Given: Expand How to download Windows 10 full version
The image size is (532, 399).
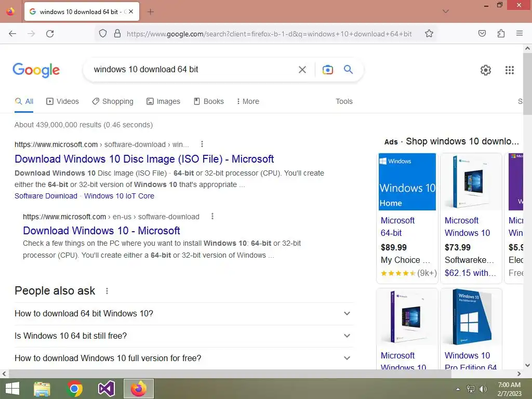Looking at the screenshot, I should [x=184, y=358].
